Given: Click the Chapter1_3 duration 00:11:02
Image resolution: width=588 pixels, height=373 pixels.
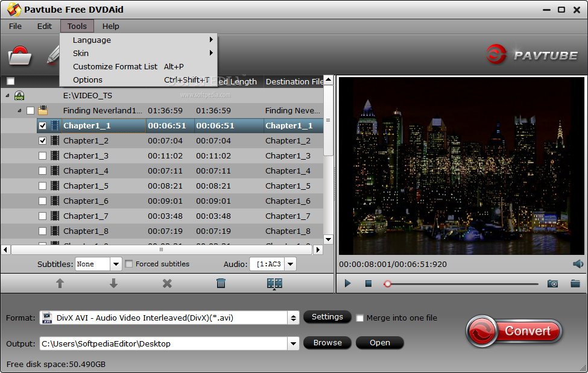Looking at the screenshot, I should tap(165, 155).
